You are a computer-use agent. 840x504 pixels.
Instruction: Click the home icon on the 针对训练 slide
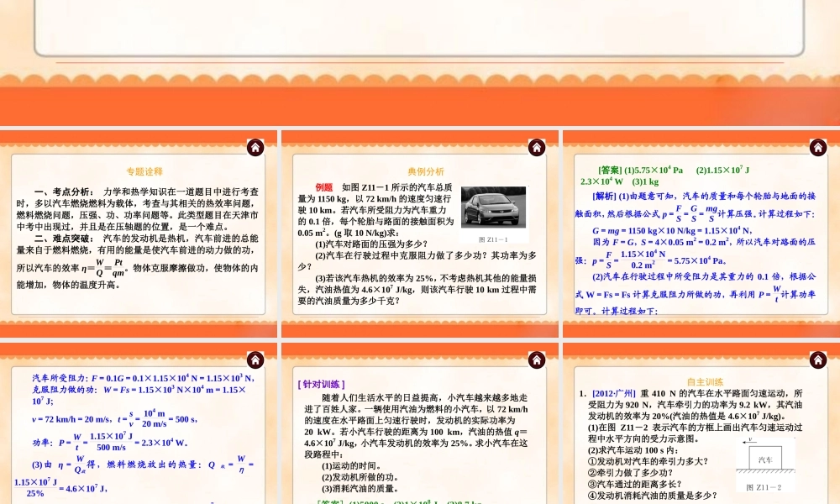[537, 359]
